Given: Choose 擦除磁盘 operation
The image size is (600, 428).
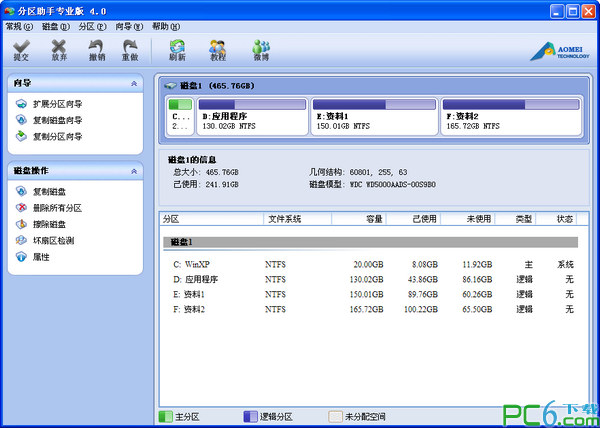Looking at the screenshot, I should tap(49, 225).
